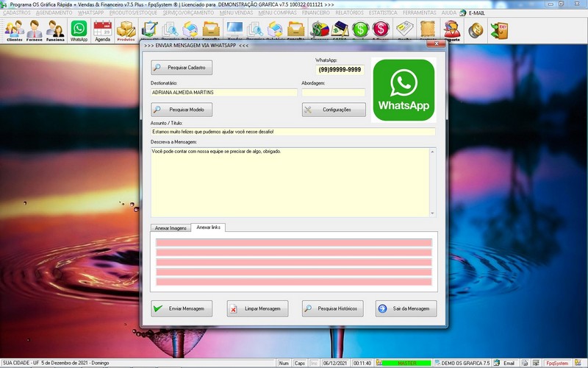Click the WhatsApp toolbar icon

pos(79,30)
